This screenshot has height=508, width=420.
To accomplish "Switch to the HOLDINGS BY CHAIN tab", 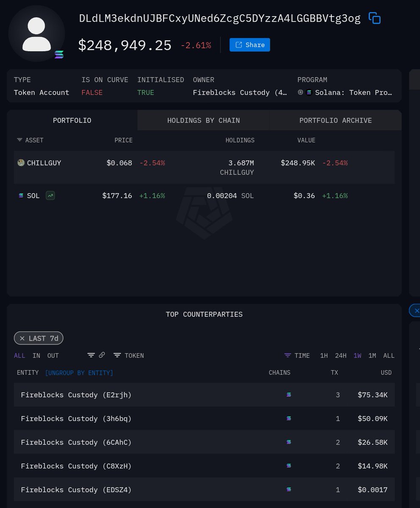I will tap(204, 120).
